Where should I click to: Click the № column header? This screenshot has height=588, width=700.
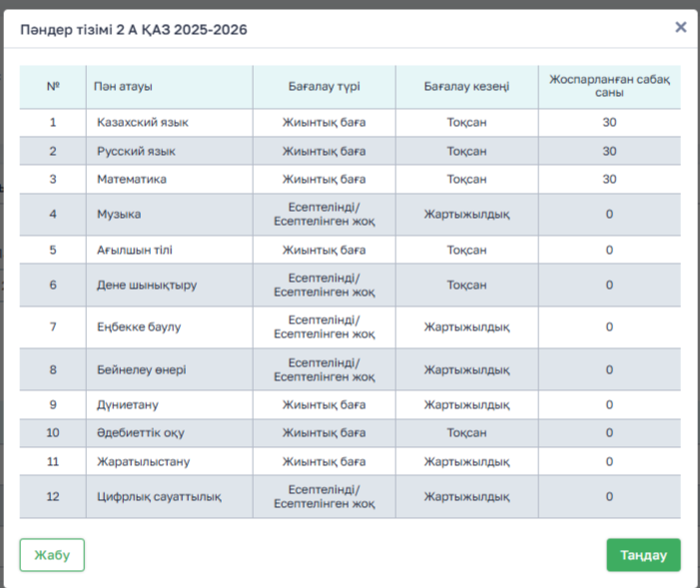[x=53, y=87]
